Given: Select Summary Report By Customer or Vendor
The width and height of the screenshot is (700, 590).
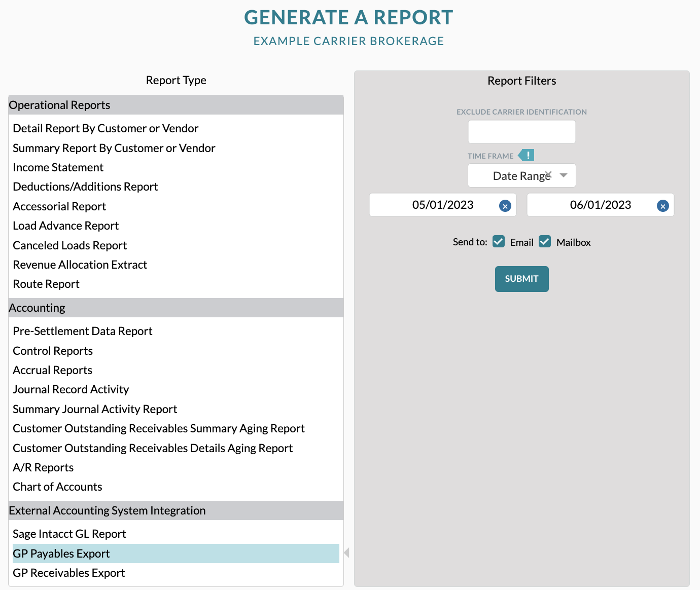Looking at the screenshot, I should click(x=176, y=148).
